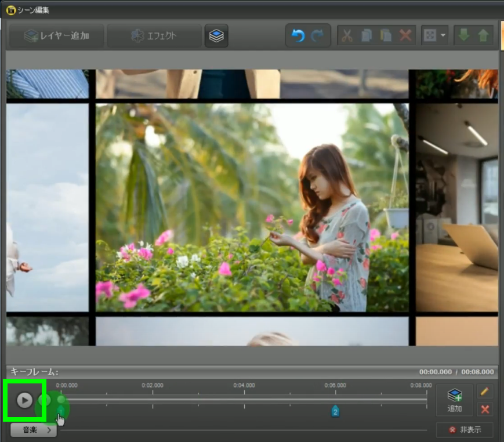Play the scene preview
The height and width of the screenshot is (442, 504).
tap(24, 400)
